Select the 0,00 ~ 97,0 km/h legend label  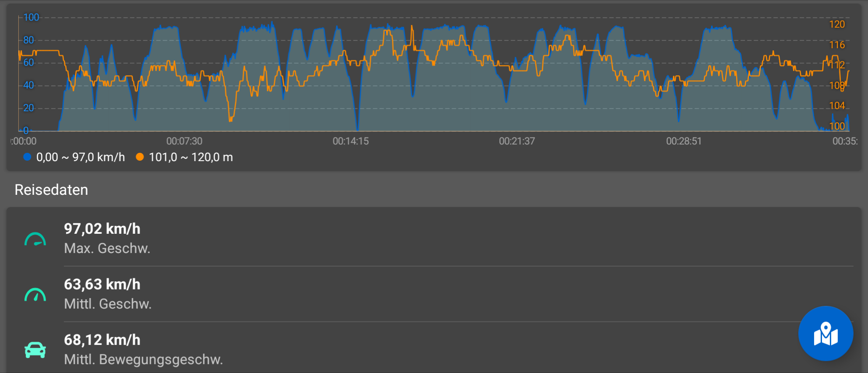pyautogui.click(x=81, y=157)
